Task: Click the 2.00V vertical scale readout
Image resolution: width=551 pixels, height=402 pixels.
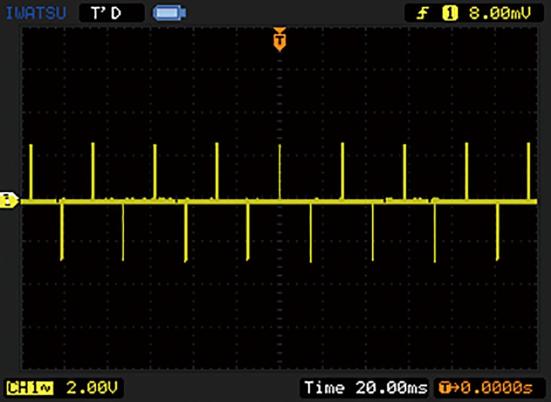Action: click(x=92, y=388)
